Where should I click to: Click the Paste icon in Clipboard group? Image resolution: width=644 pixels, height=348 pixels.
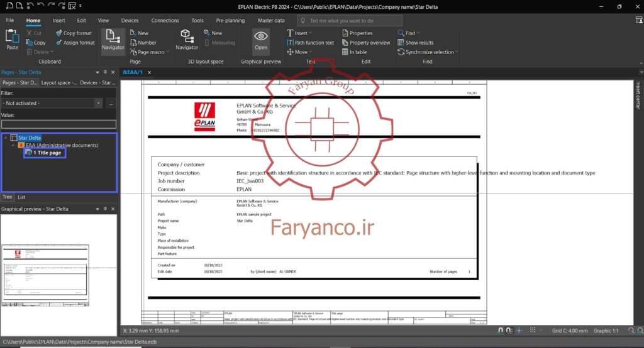pos(12,36)
